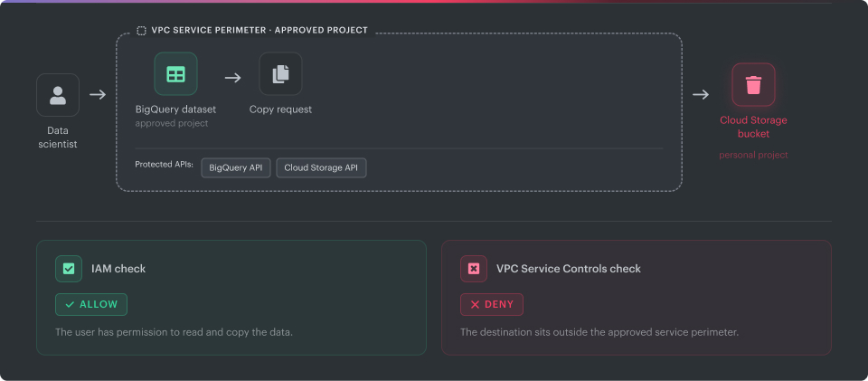
Task: Click the 'Protected APIs:' label
Action: tap(164, 165)
